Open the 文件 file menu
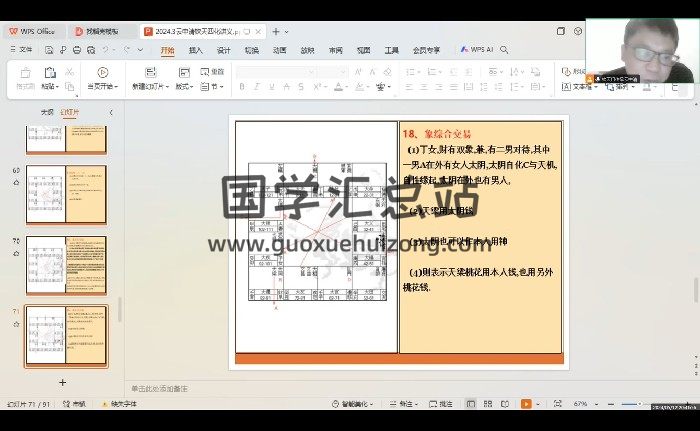This screenshot has height=431, width=700. pyautogui.click(x=21, y=49)
